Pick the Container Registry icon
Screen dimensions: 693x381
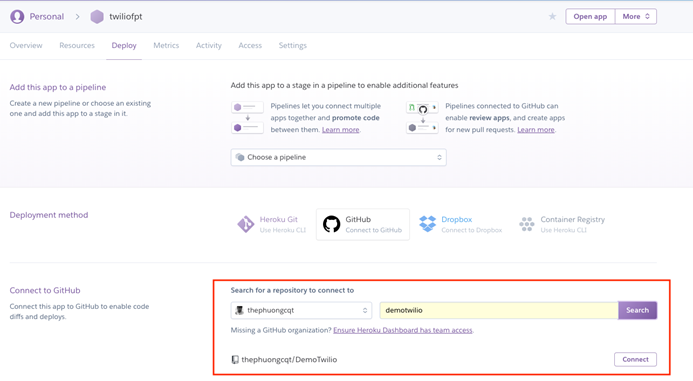coord(527,224)
